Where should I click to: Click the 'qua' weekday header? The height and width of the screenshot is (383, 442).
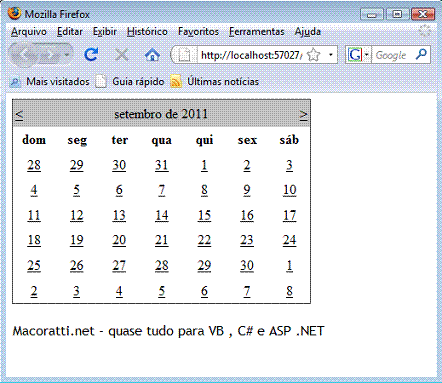162,140
